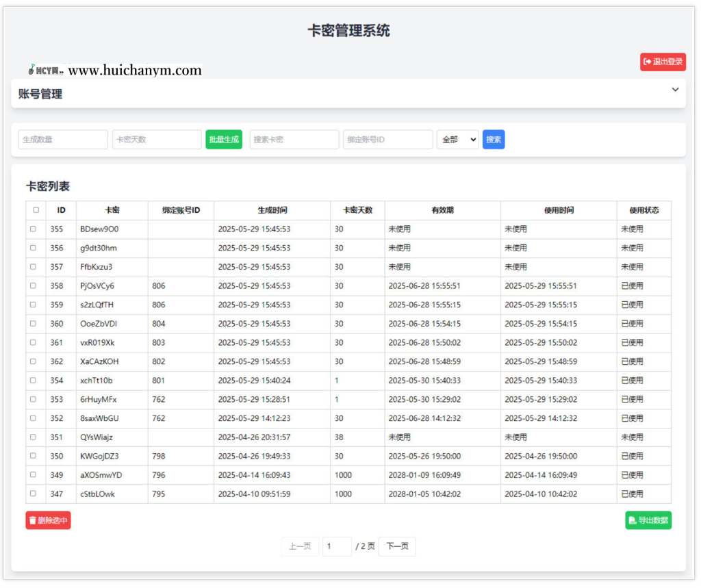The height and width of the screenshot is (588, 701).
Task: Click the trash icon on 删除选中 button
Action: point(33,520)
